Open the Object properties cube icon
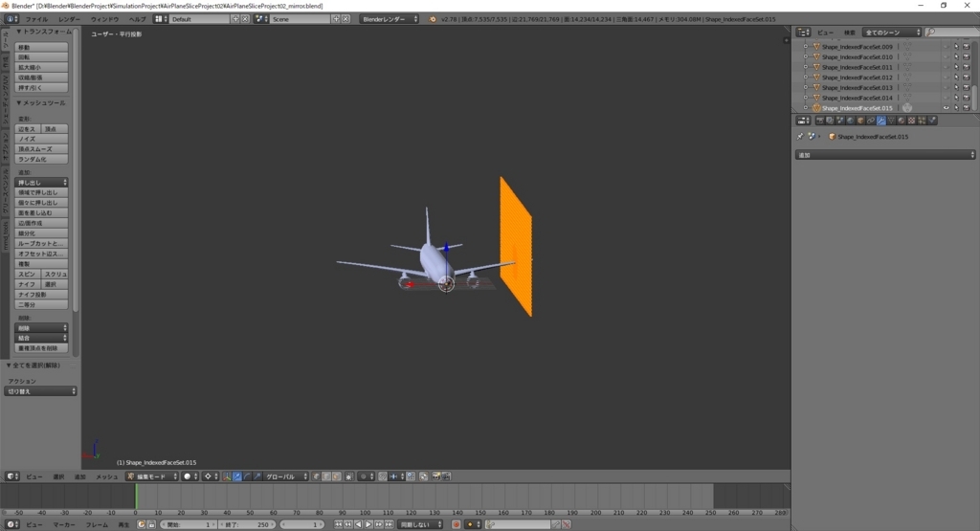Screen dimensions: 980x531 860,121
